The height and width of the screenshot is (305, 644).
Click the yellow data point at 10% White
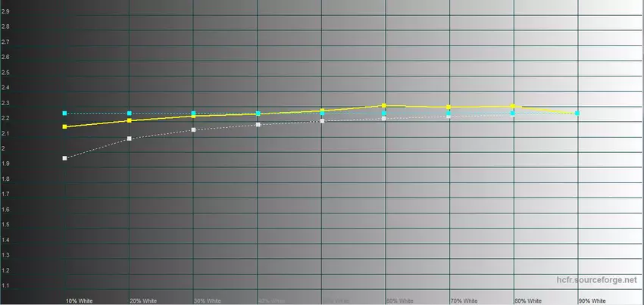tap(65, 127)
